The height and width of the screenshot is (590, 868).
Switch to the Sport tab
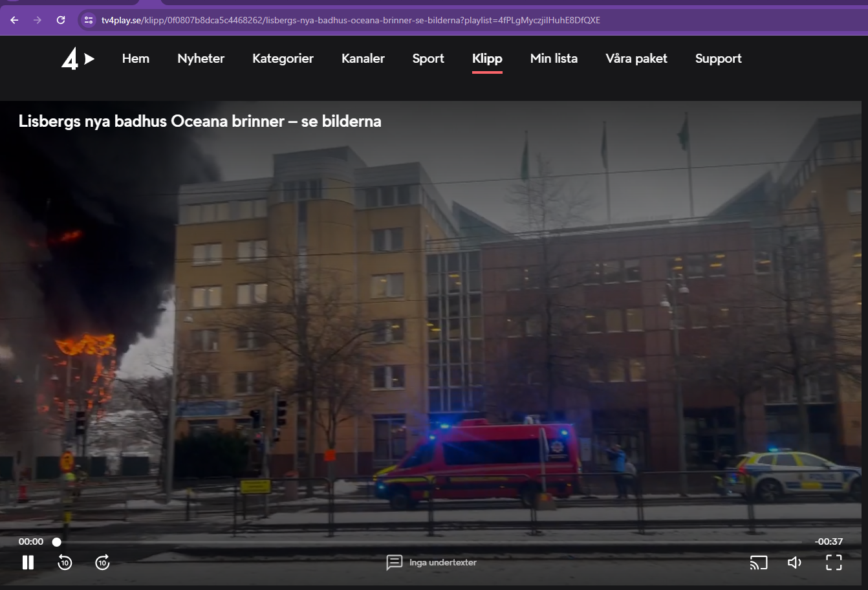428,58
